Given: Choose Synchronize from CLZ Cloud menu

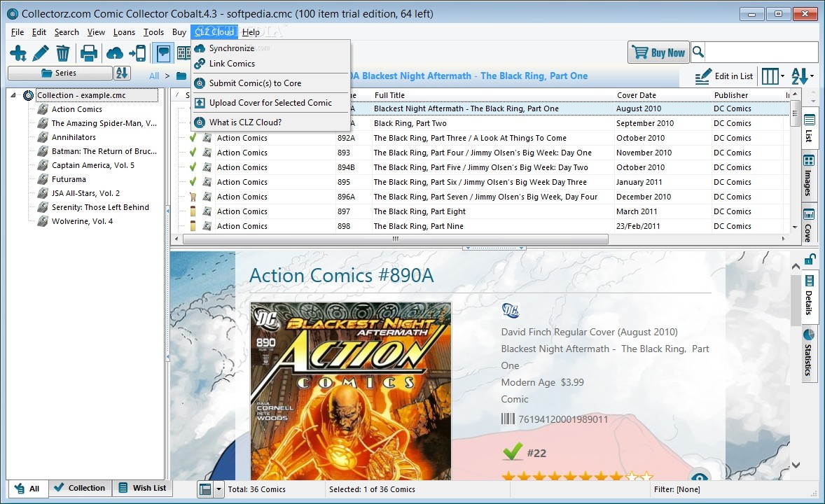Looking at the screenshot, I should point(270,48).
